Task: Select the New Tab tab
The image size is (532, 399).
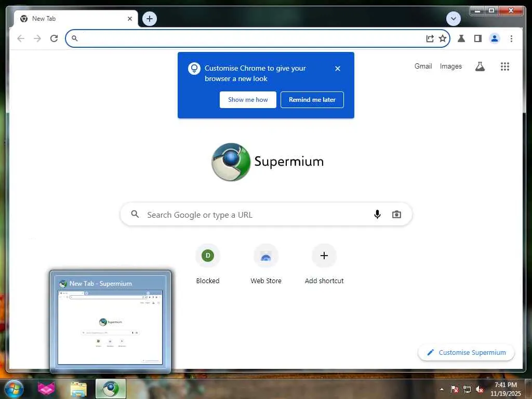Action: pos(76,19)
